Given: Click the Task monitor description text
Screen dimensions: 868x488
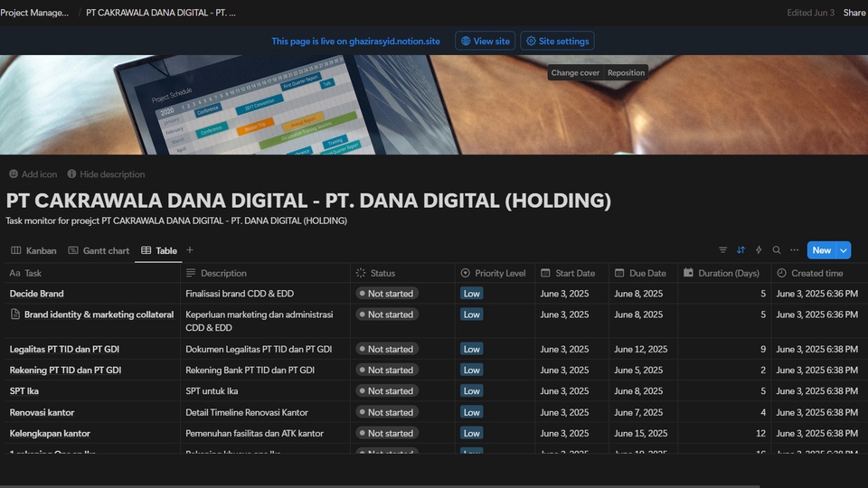Looking at the screenshot, I should coord(176,221).
